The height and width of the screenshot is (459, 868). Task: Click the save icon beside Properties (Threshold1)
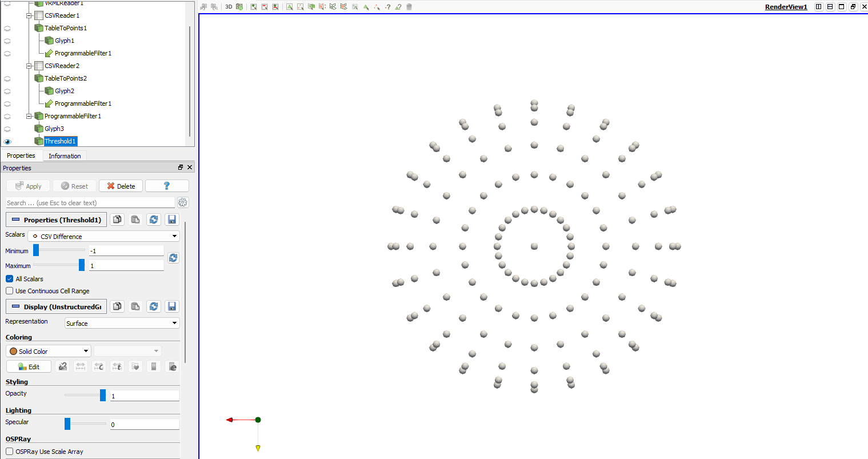[x=172, y=219]
